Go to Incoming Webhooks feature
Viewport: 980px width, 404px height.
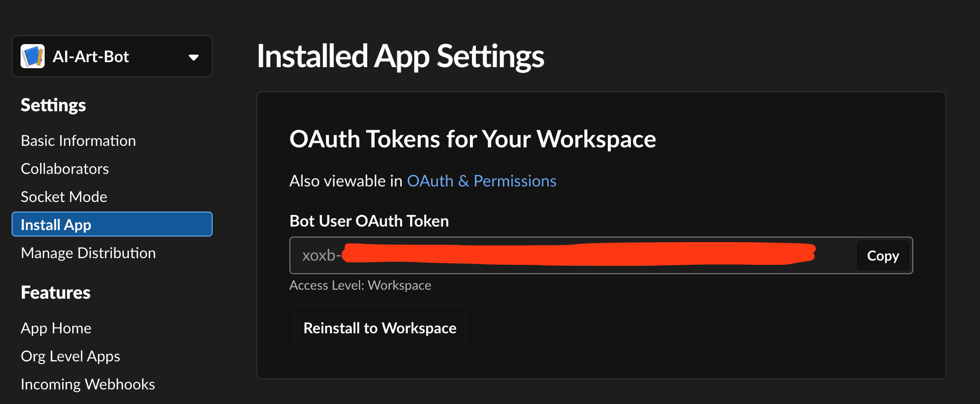[88, 384]
